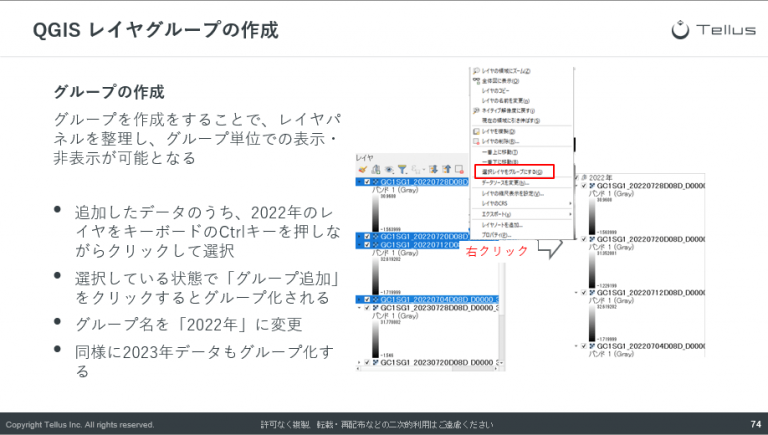Collapse grouped GC1SG1_20220712 layer legend
768x435 pixels.
click(x=576, y=292)
